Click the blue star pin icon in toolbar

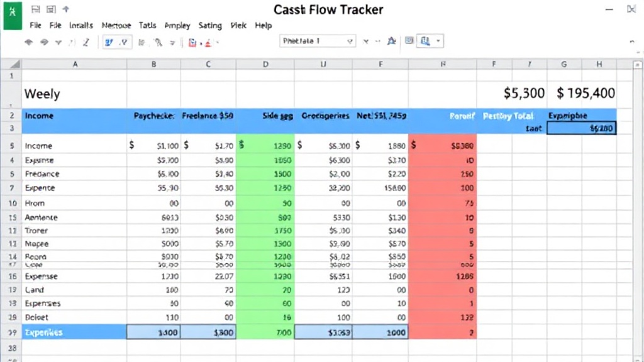[x=391, y=41]
